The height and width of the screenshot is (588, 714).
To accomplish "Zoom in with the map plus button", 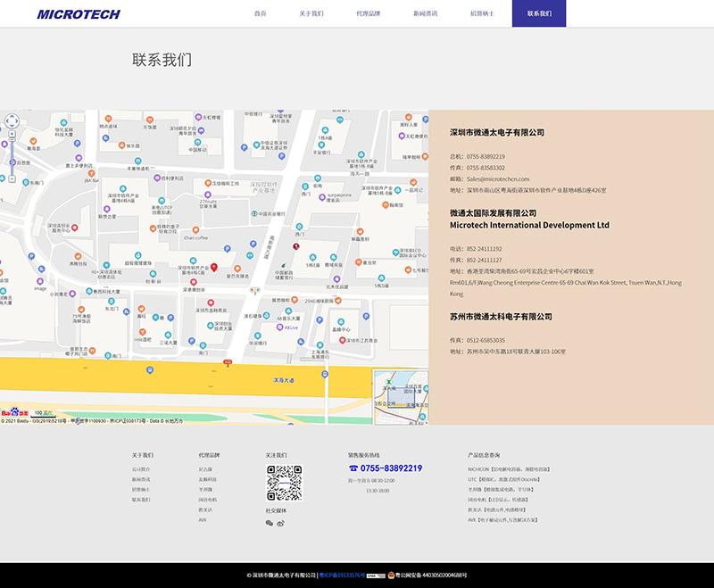I will [12, 134].
